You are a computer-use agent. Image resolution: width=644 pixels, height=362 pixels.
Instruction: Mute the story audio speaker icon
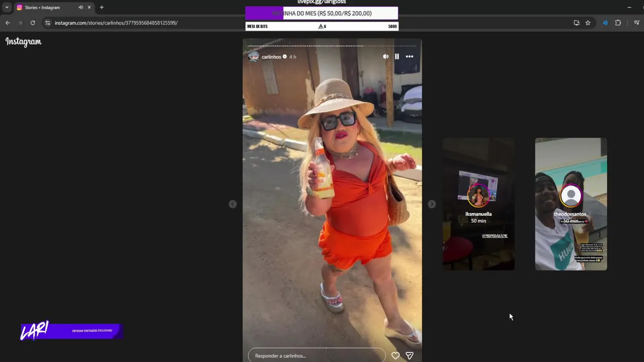[385, 57]
